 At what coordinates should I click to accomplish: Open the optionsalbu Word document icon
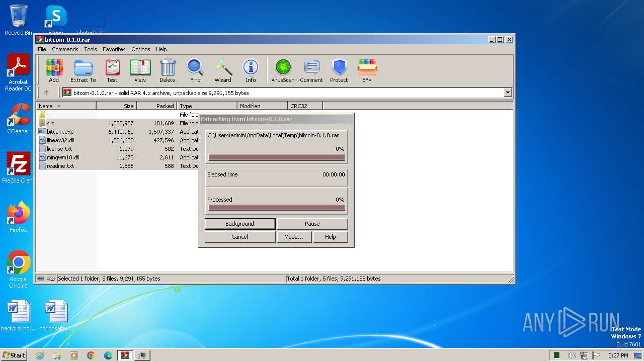(56, 316)
